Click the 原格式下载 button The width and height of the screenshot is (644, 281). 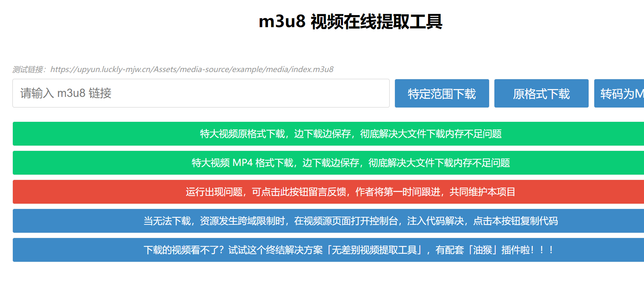click(x=541, y=93)
